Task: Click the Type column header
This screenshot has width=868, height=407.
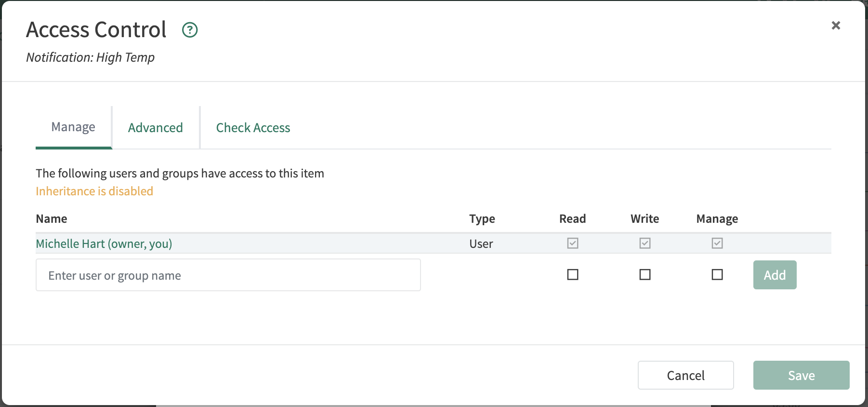Action: [x=482, y=219]
